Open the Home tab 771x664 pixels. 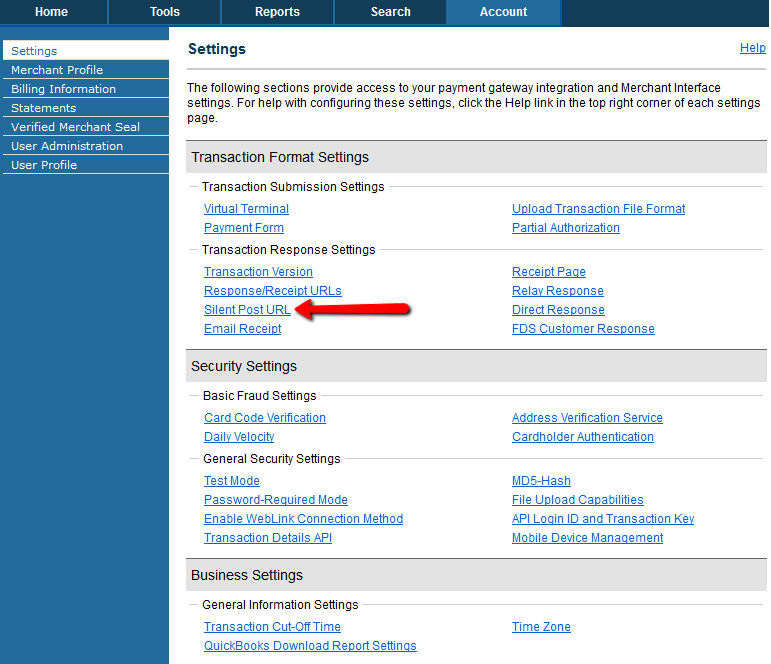point(51,12)
